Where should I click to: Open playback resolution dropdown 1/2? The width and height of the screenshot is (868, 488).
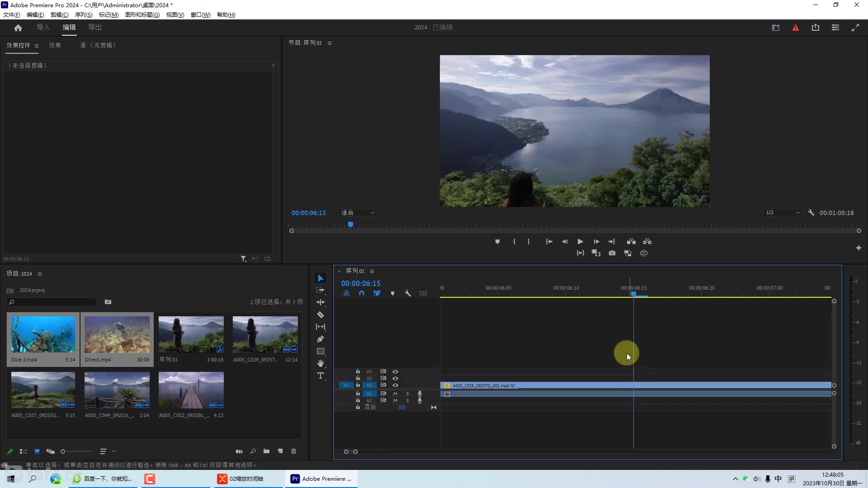point(783,212)
